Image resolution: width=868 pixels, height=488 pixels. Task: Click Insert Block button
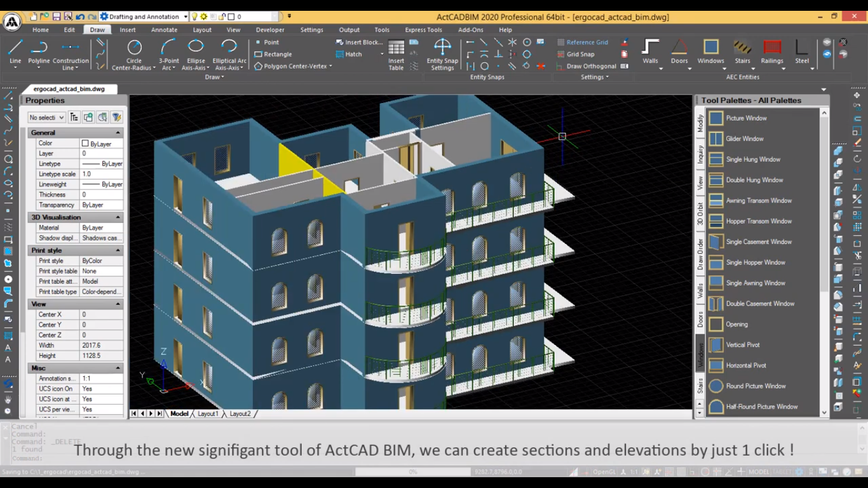360,42
